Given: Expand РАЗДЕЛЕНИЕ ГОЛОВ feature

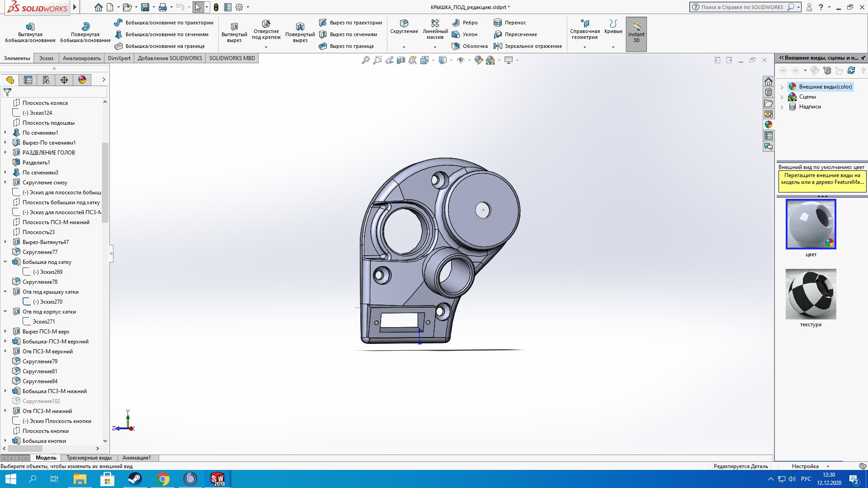Looking at the screenshot, I should 5,153.
